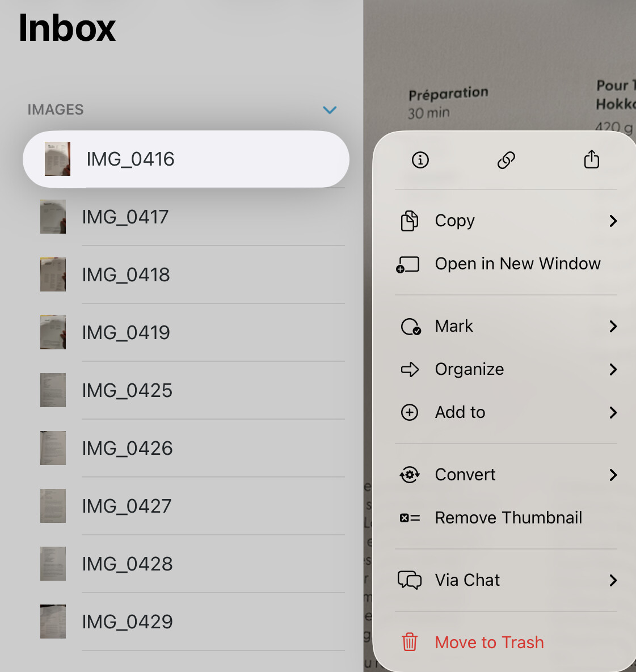Image resolution: width=636 pixels, height=672 pixels.
Task: Select IMG_0426 in the list
Action: pyautogui.click(x=186, y=449)
